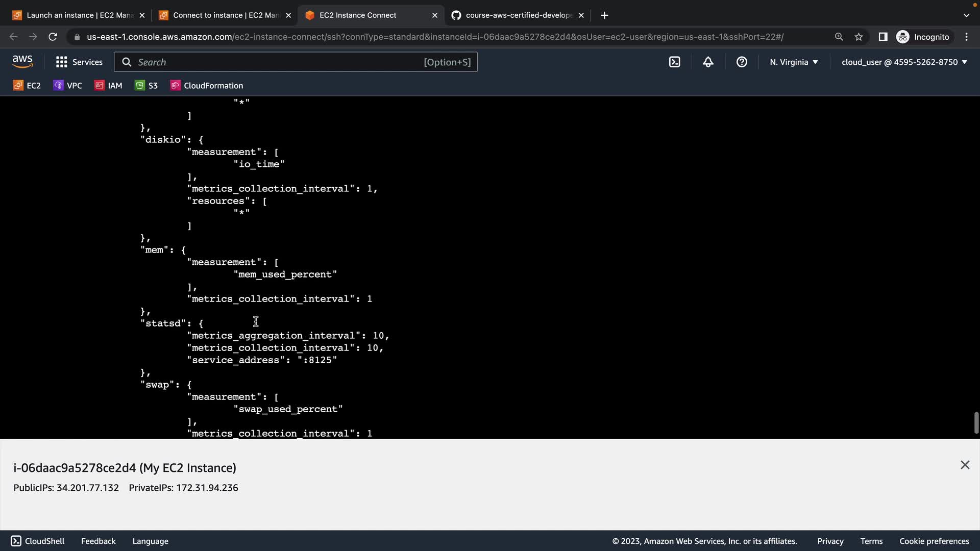The image size is (980, 551).
Task: Open the CloudFormation favorites shortcut
Action: coord(207,86)
